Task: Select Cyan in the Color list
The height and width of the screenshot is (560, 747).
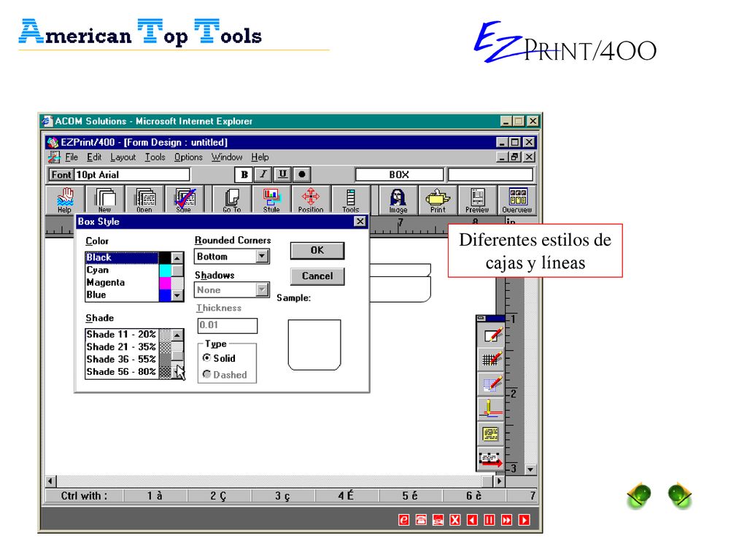Action: [128, 270]
